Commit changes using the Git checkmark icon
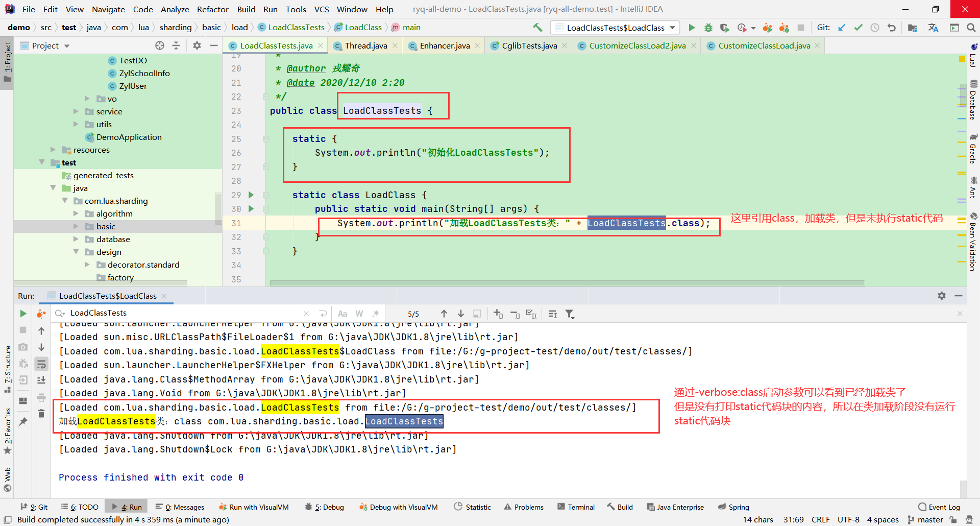 click(858, 28)
